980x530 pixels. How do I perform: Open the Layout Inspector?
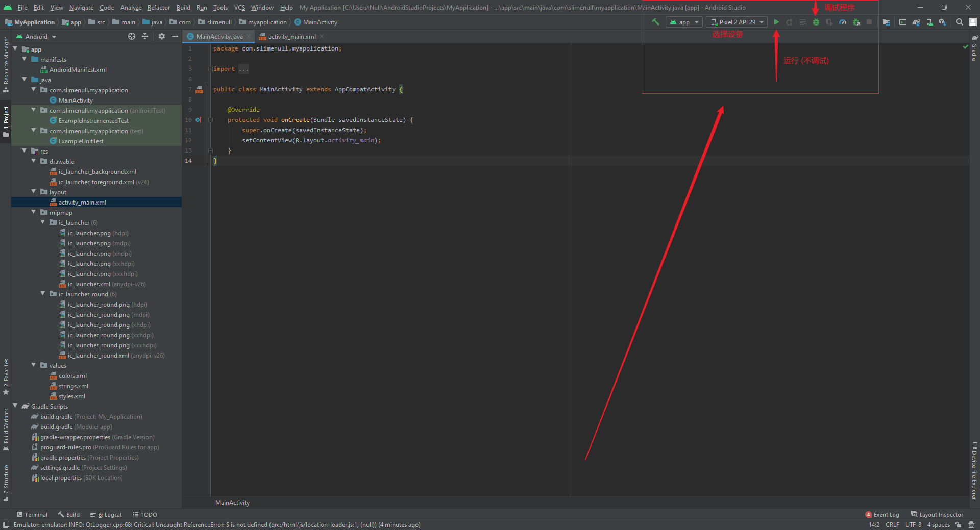click(x=937, y=514)
